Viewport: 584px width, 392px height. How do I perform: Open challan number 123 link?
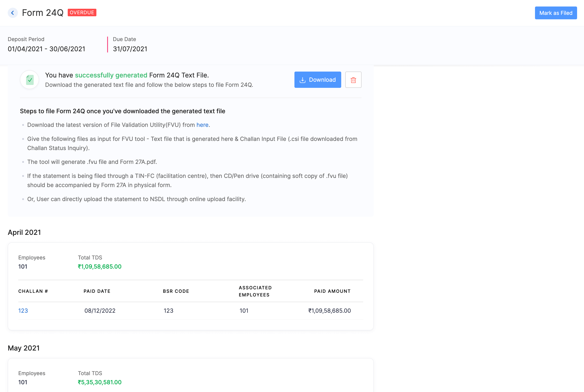coord(23,310)
